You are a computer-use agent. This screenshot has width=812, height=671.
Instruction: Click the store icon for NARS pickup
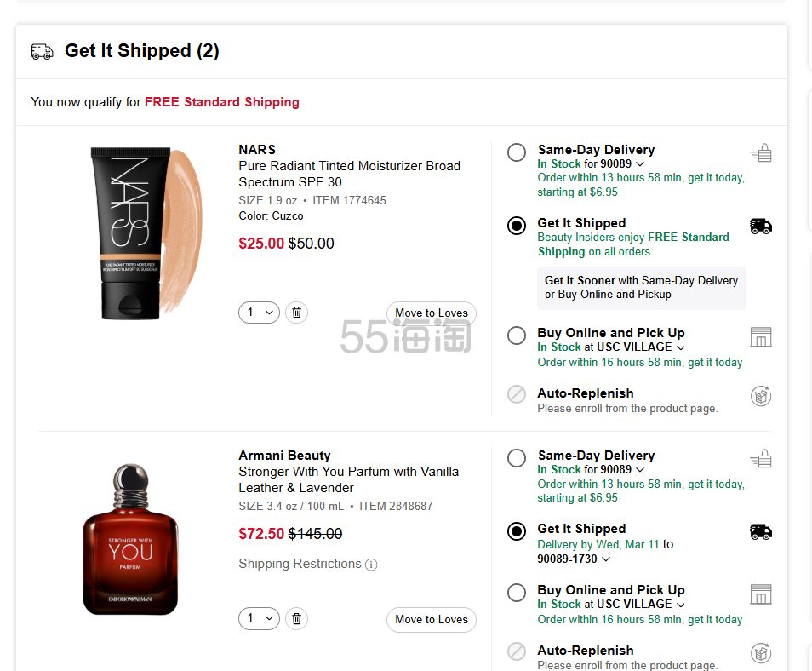pos(761,337)
